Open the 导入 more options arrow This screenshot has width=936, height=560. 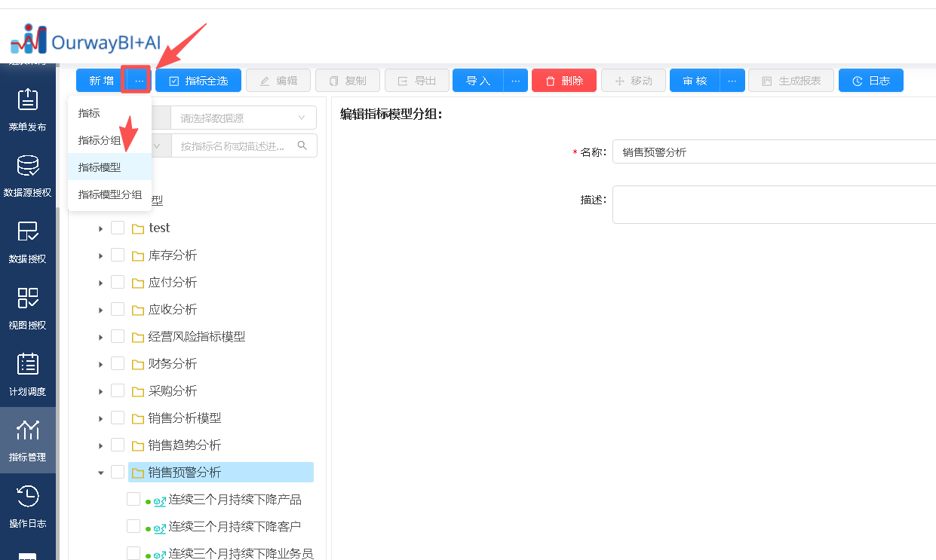coord(516,81)
